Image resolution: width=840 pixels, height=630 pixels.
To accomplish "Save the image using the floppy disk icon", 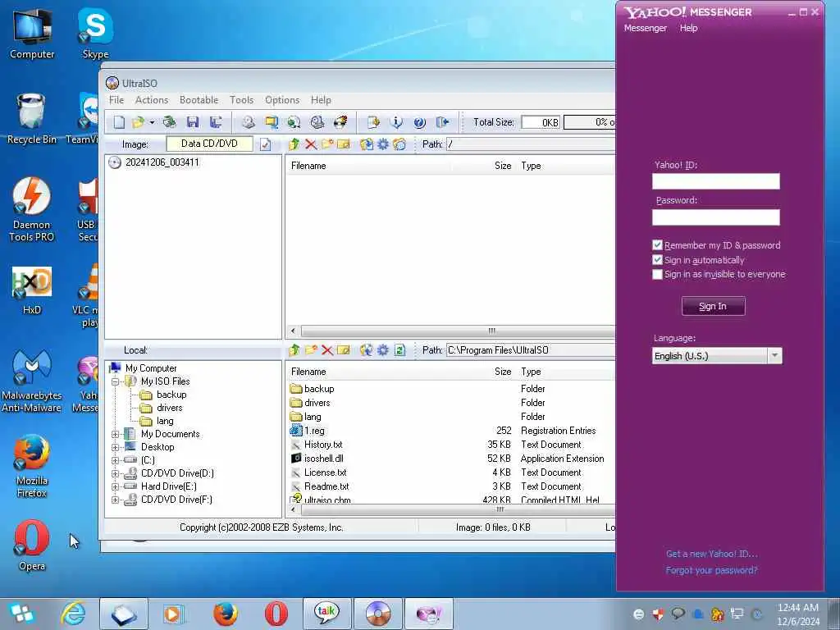I will point(193,122).
